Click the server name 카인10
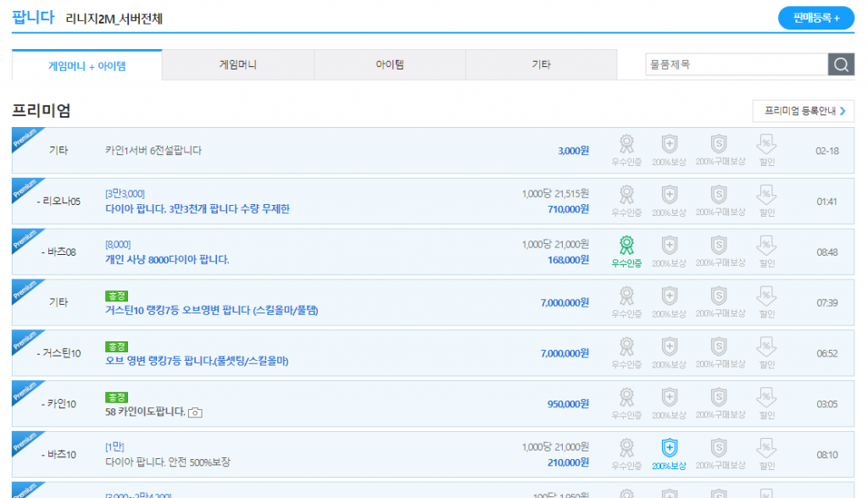This screenshot has height=498, width=868. [x=58, y=404]
